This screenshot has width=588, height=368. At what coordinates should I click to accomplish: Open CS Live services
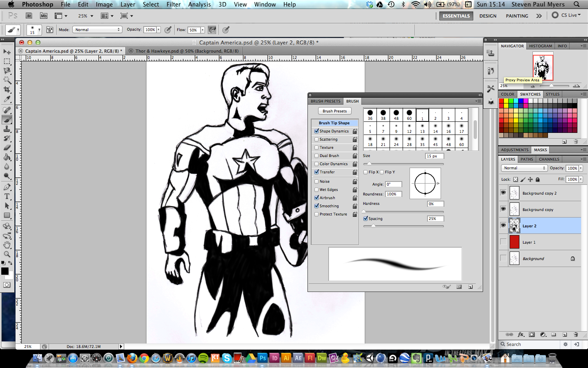point(566,15)
